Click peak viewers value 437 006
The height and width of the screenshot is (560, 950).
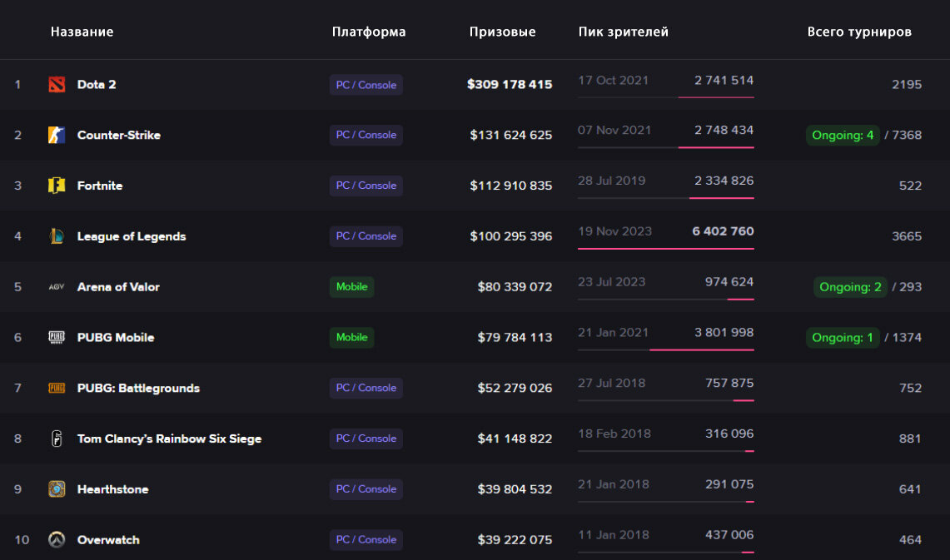(729, 534)
